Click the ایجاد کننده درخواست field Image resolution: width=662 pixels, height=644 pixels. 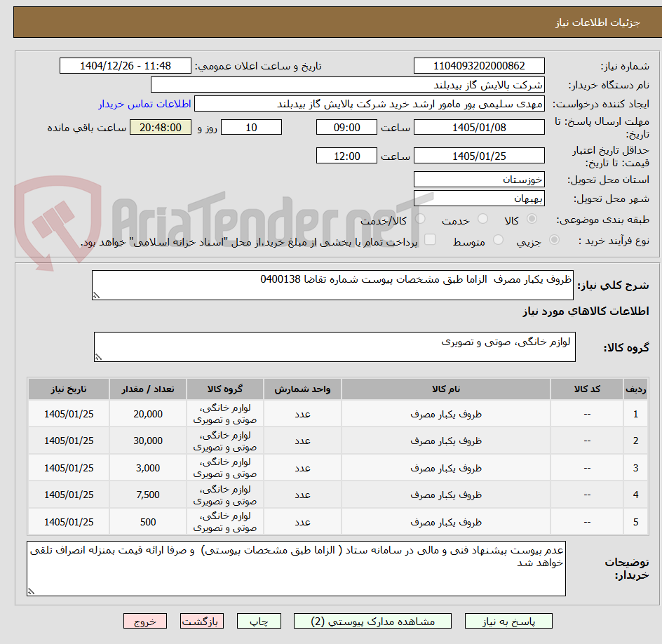pos(370,104)
